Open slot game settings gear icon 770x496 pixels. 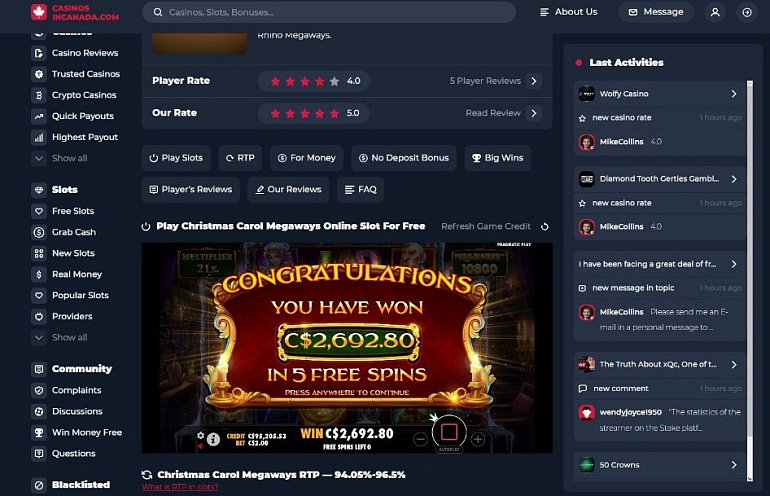click(200, 435)
